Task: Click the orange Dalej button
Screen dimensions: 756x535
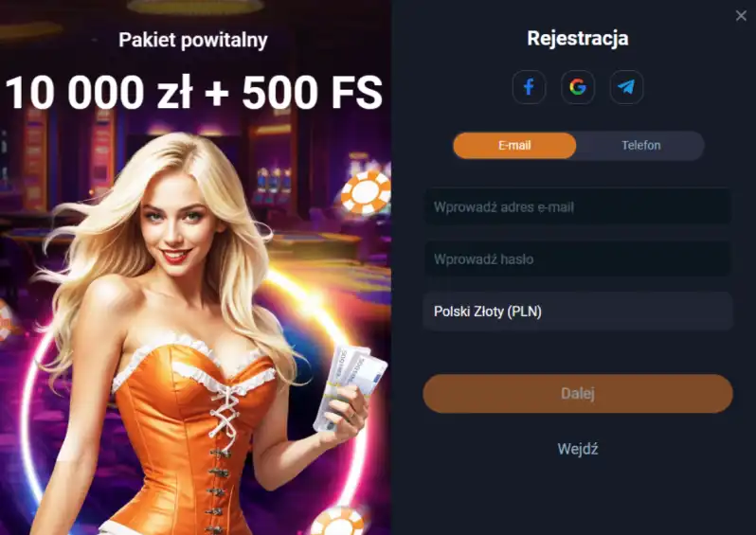Action: coord(578,394)
